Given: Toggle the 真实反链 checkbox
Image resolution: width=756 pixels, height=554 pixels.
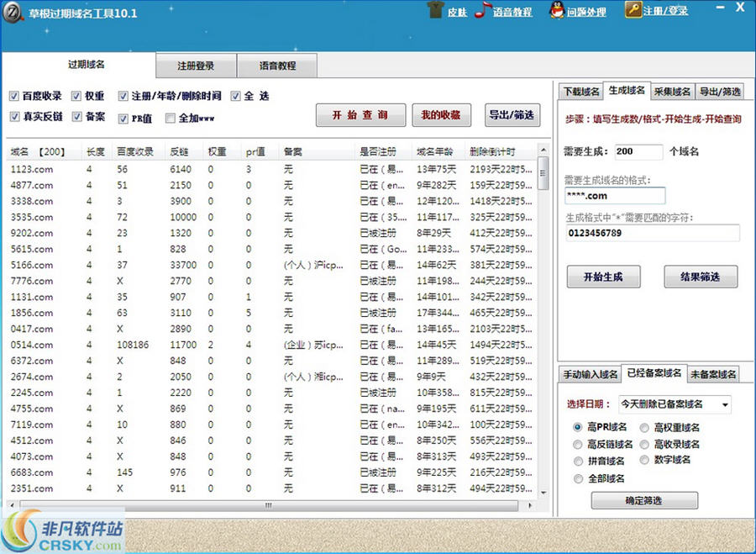Looking at the screenshot, I should point(14,116).
